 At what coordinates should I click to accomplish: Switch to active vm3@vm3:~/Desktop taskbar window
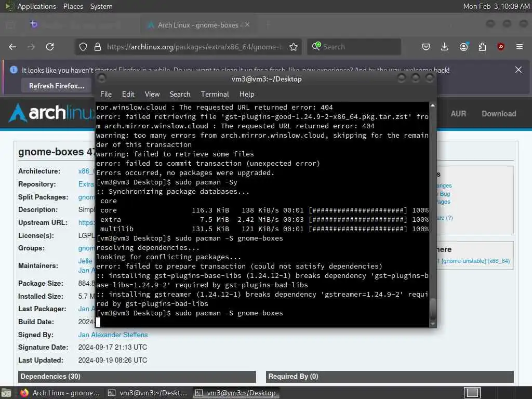(x=236, y=393)
